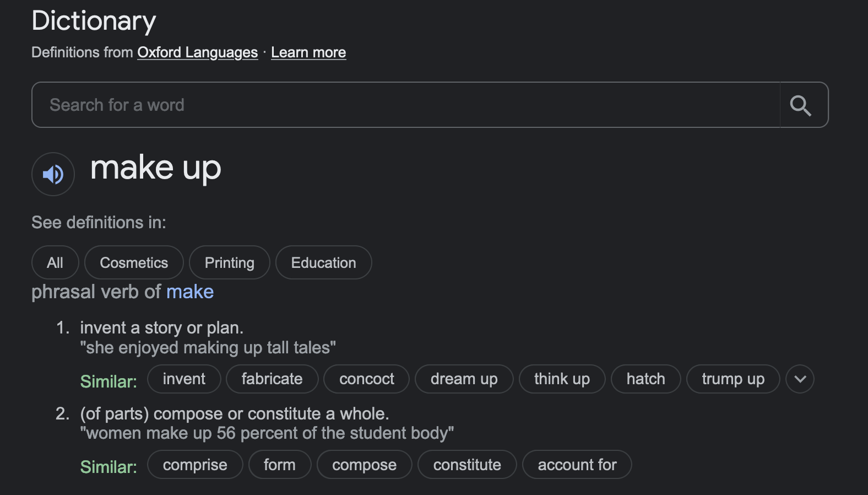Play the pronunciation audio for make up
This screenshot has height=495, width=868.
point(53,174)
